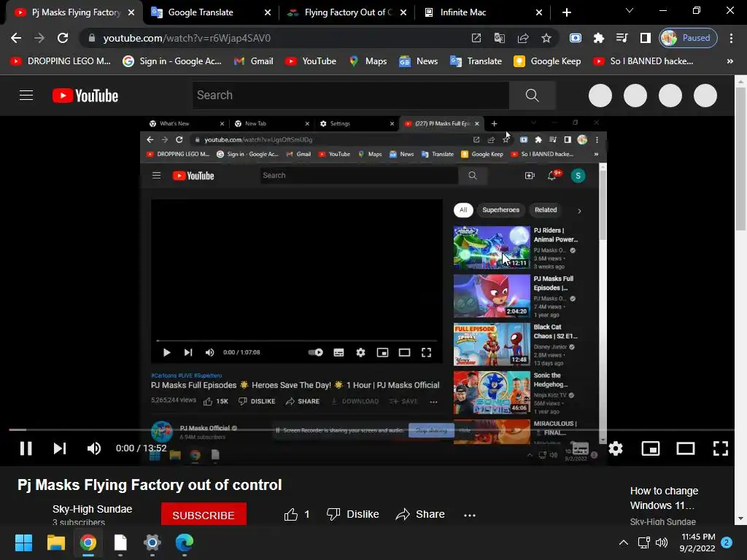Toggle subtitles/captions button
This screenshot has height=560, width=747.
click(x=580, y=448)
